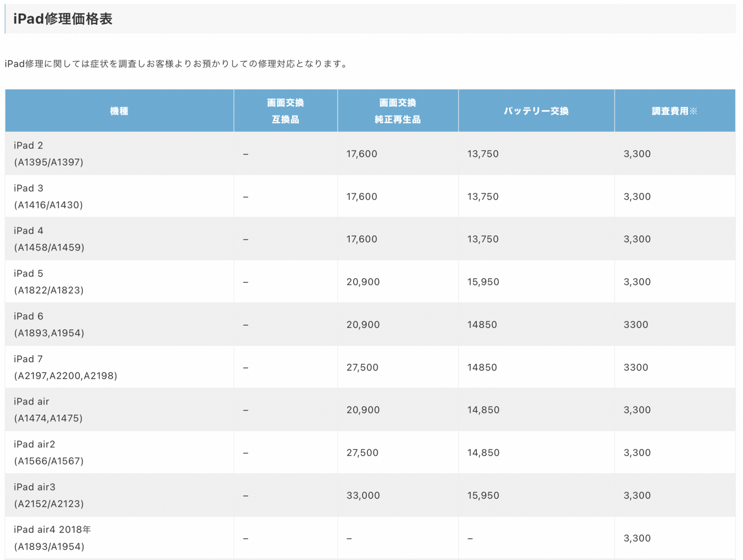743x560 pixels.
Task: Click iPad air3 genuine screen price 33,000
Action: pyautogui.click(x=363, y=495)
